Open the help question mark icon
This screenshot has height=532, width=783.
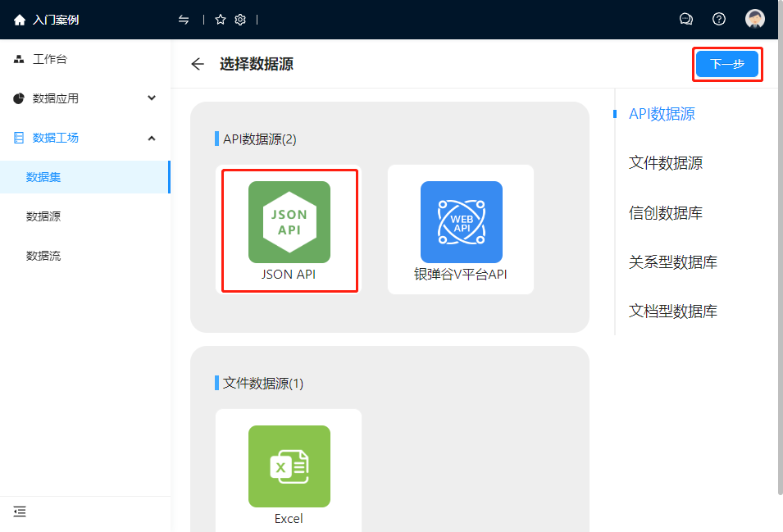719,20
